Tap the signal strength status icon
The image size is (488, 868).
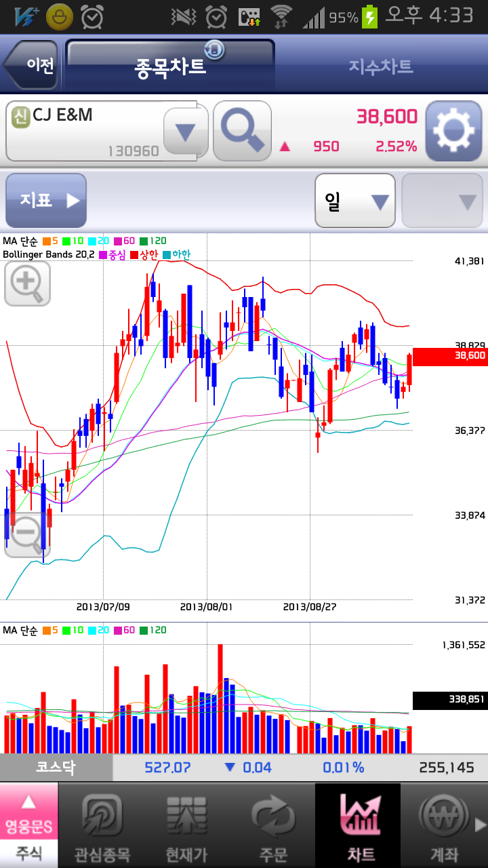pos(314,18)
